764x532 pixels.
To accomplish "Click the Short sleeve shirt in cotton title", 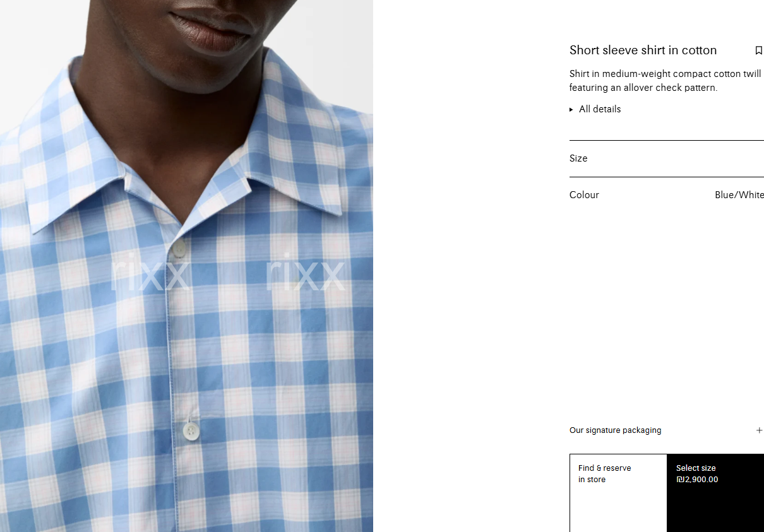I will tap(643, 50).
